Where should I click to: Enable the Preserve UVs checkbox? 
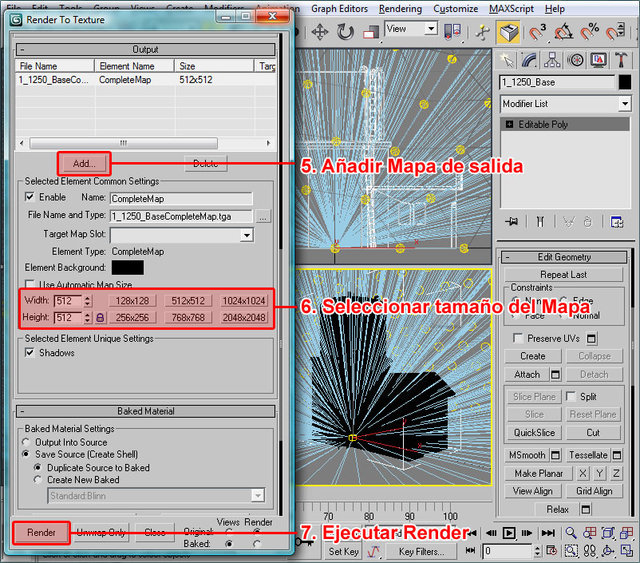point(518,339)
